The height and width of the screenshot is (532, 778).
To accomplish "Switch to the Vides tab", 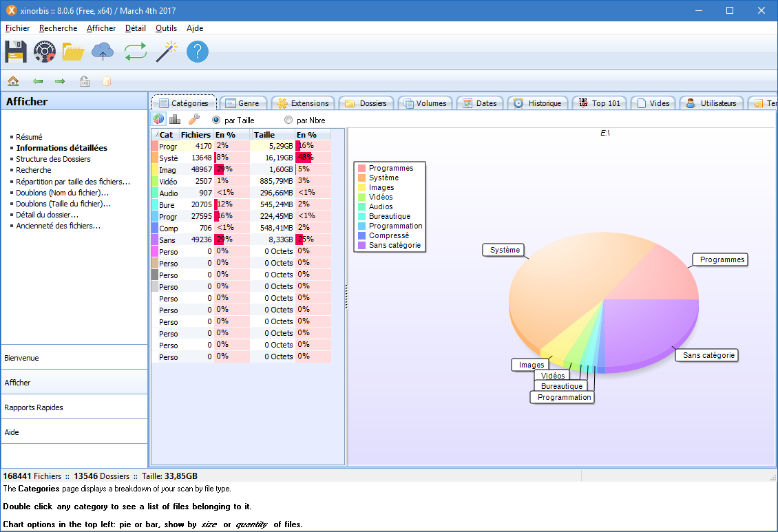I will pyautogui.click(x=653, y=103).
